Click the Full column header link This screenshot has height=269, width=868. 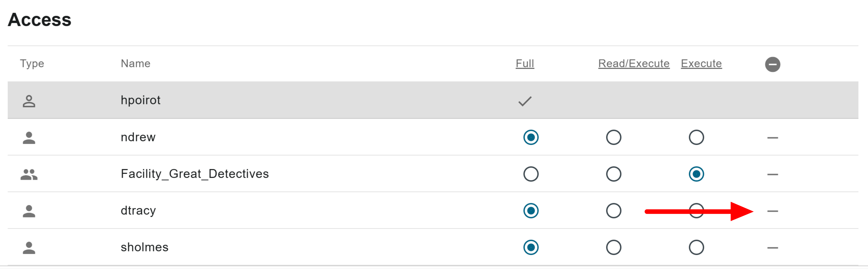(x=525, y=64)
